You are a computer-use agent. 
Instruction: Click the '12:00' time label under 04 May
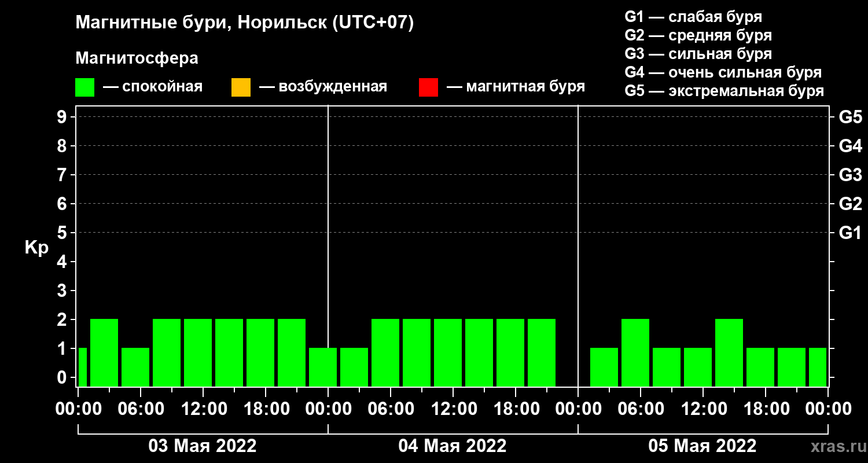453,409
